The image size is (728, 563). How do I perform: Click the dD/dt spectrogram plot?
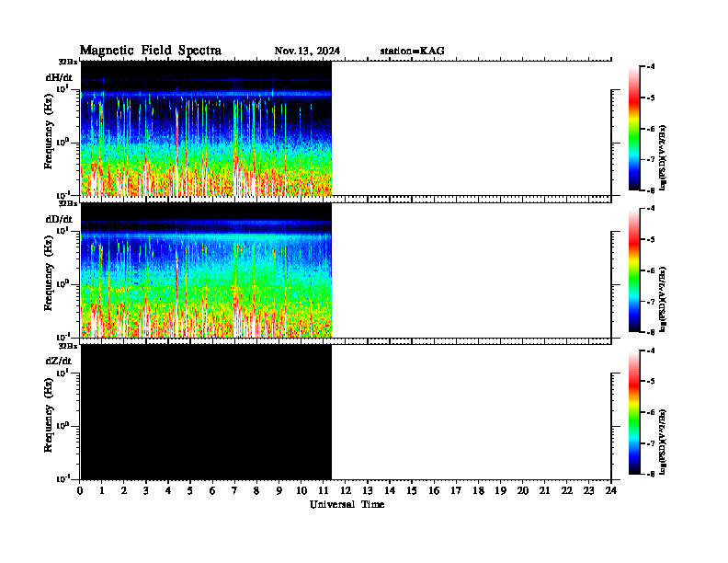coord(206,270)
